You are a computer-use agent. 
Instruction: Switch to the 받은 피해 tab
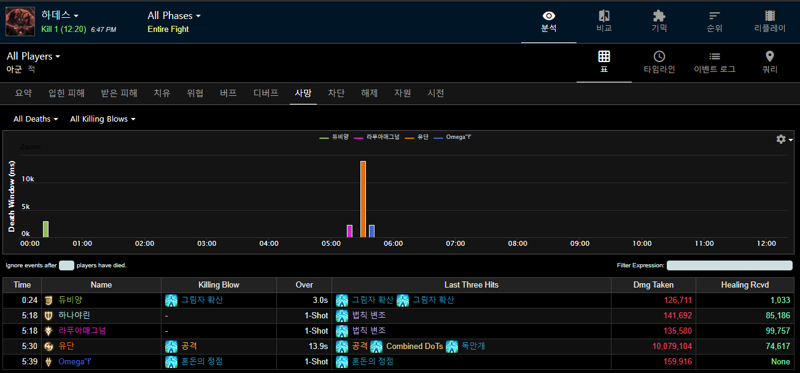119,93
